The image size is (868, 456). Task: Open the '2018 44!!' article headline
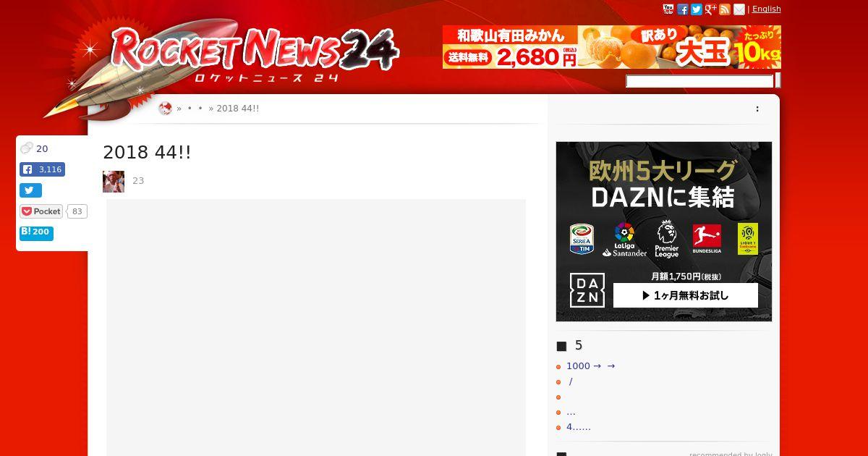(x=147, y=153)
